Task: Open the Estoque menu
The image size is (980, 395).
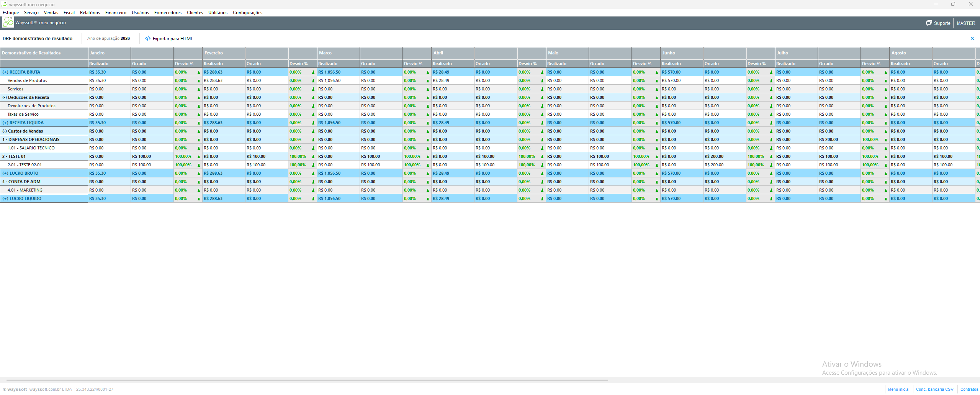Action: pos(11,13)
